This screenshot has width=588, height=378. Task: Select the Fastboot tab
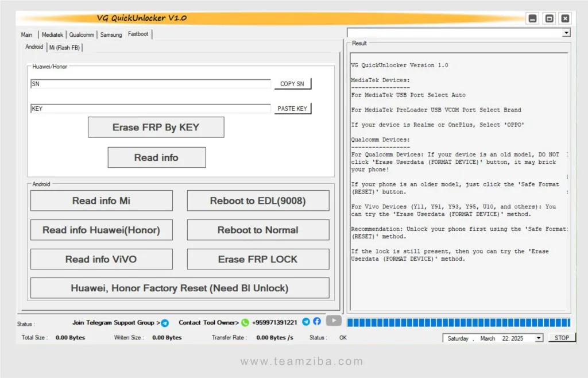point(138,34)
